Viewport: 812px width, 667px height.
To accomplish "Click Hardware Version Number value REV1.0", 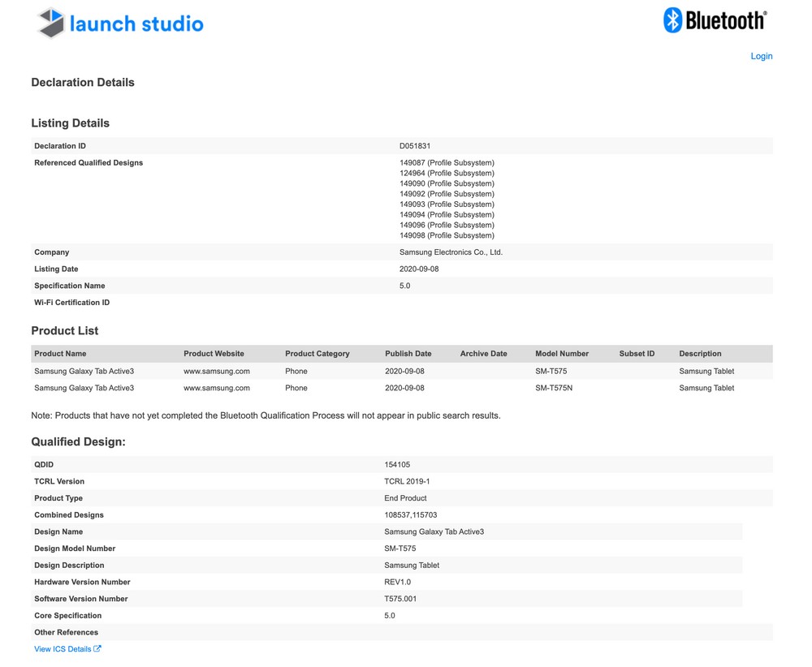I will pyautogui.click(x=397, y=582).
